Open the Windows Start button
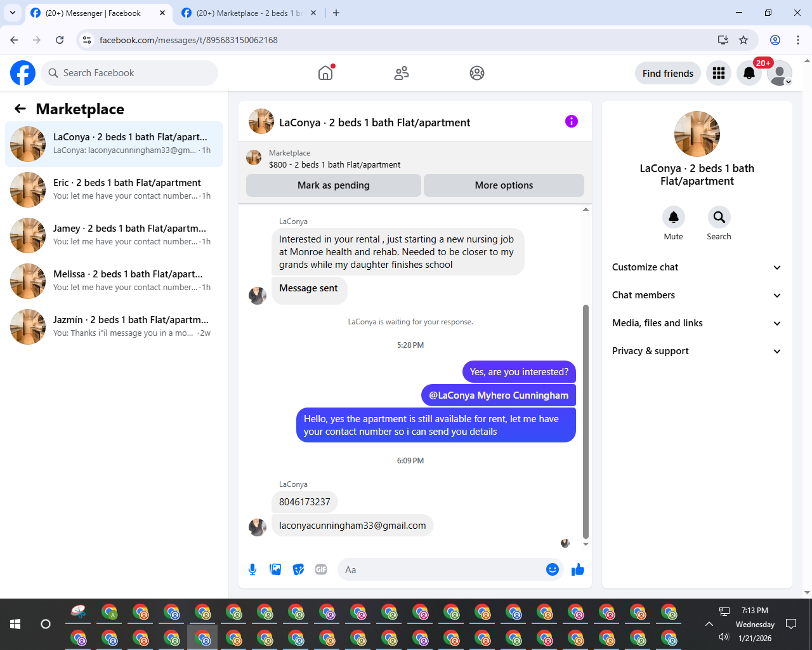812x650 pixels. tap(15, 624)
